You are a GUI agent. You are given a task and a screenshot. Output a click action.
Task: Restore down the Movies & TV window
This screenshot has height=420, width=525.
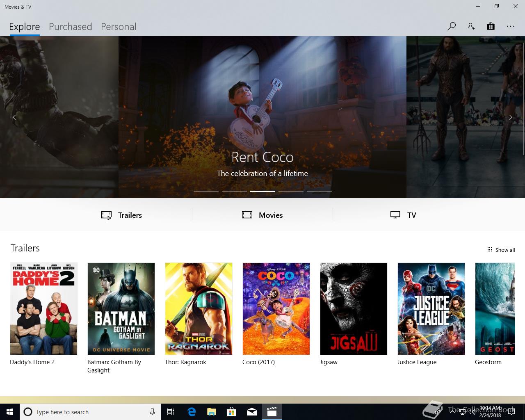497,6
